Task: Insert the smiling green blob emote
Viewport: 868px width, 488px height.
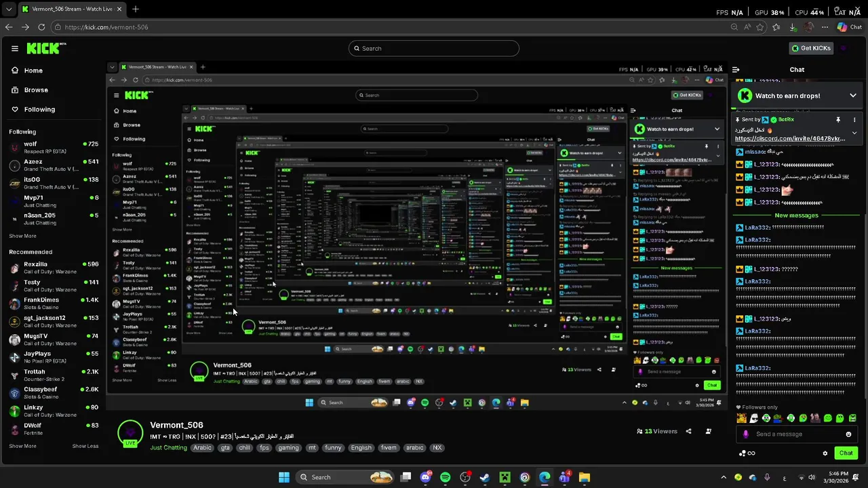Action: (x=828, y=418)
